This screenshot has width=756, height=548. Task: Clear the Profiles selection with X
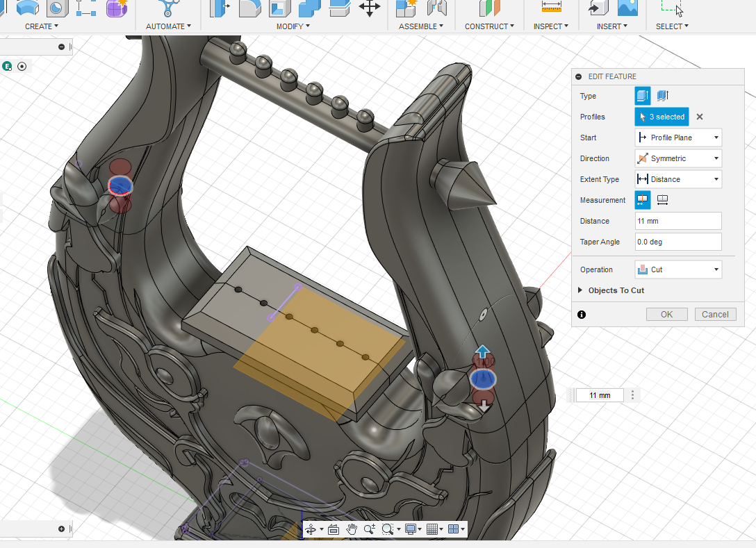pos(700,117)
